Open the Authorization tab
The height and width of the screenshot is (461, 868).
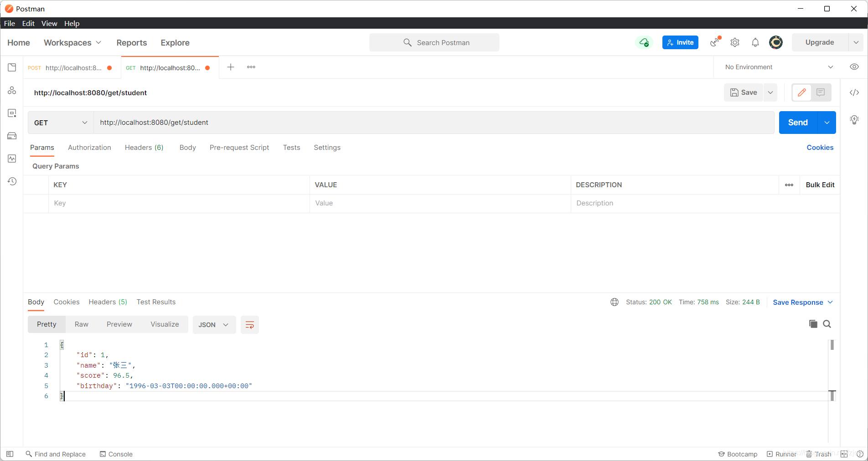(89, 148)
